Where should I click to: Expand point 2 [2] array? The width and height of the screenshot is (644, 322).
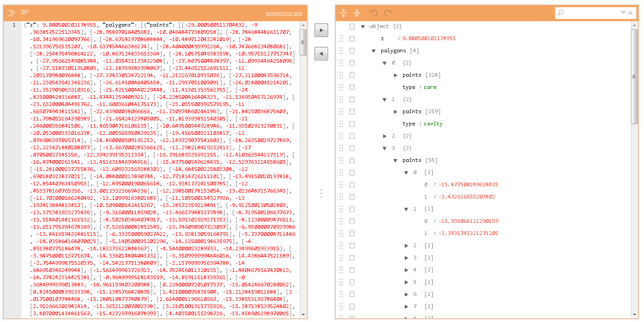tap(406, 245)
